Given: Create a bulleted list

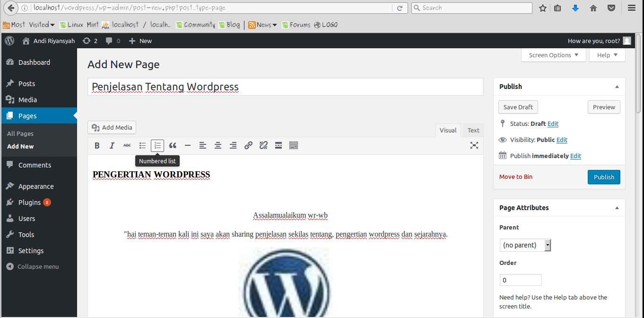Looking at the screenshot, I should pos(142,145).
